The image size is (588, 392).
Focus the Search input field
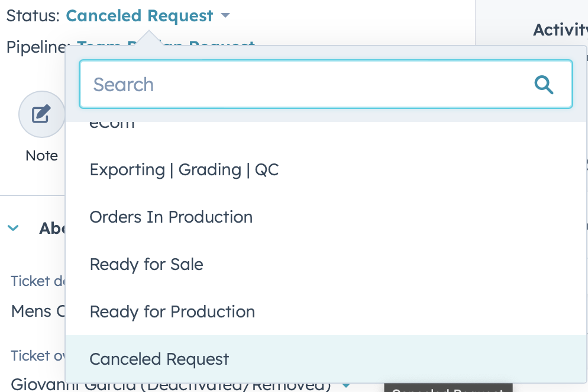pos(308,85)
